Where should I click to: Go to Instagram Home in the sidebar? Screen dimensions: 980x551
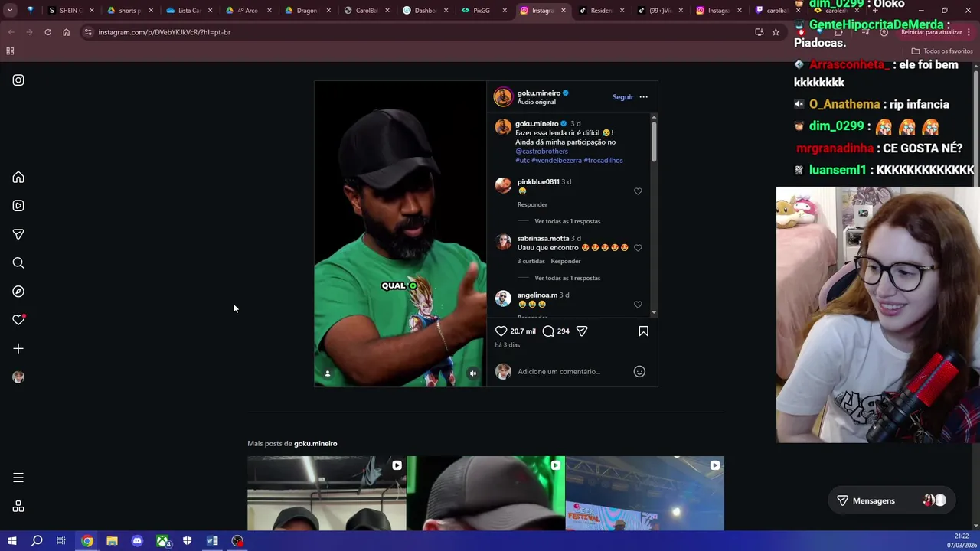tap(18, 178)
